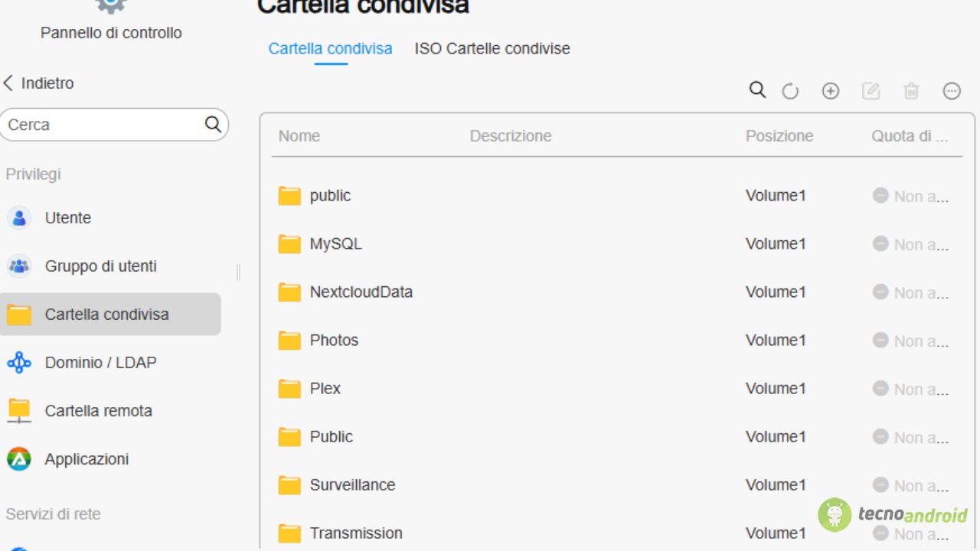Sort by Nome column header
Screen dimensions: 980x551
point(299,136)
